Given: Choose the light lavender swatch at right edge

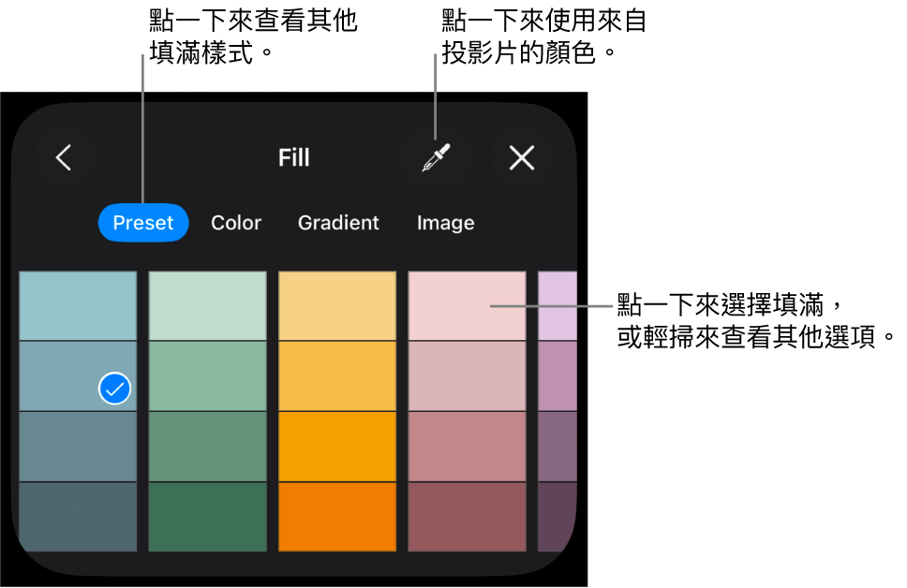Looking at the screenshot, I should coord(557,306).
